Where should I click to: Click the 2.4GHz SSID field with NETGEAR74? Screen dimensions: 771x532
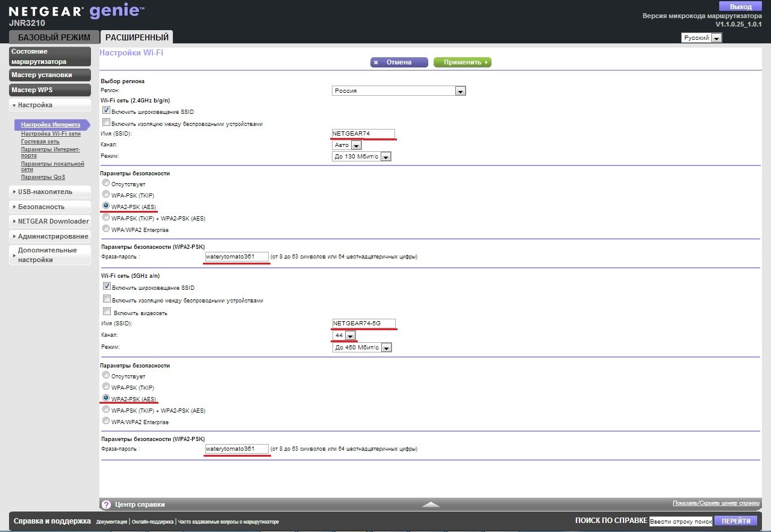pyautogui.click(x=363, y=134)
